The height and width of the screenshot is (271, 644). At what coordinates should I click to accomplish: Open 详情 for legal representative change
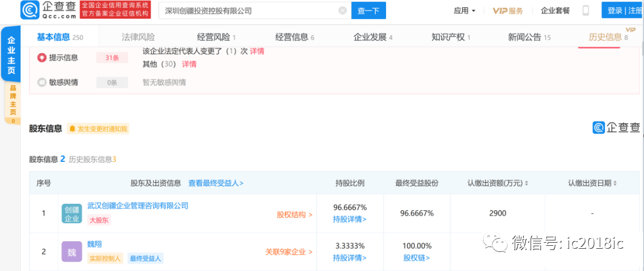pos(257,52)
